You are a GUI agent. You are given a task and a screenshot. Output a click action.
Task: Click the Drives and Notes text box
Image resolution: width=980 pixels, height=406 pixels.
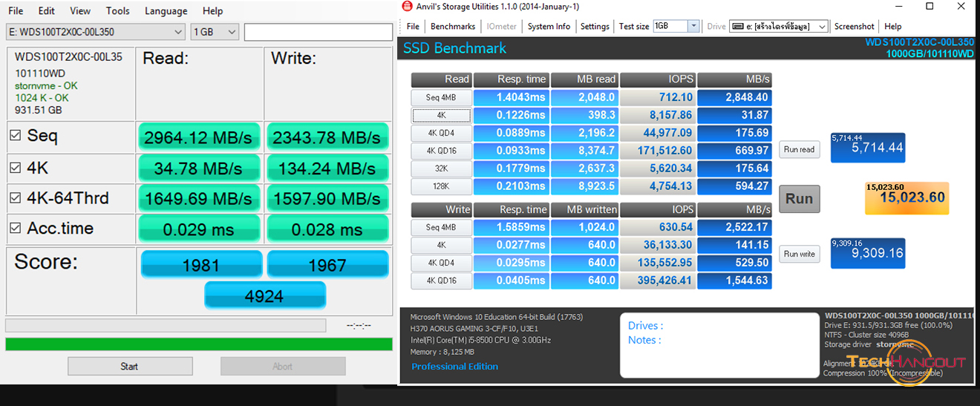(x=719, y=345)
